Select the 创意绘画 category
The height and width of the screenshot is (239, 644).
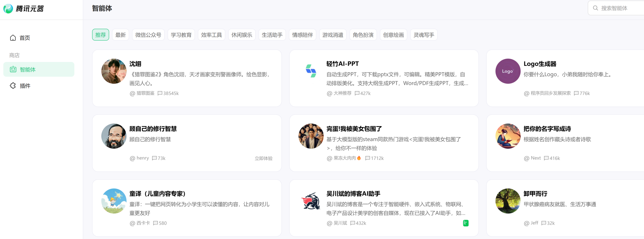393,35
